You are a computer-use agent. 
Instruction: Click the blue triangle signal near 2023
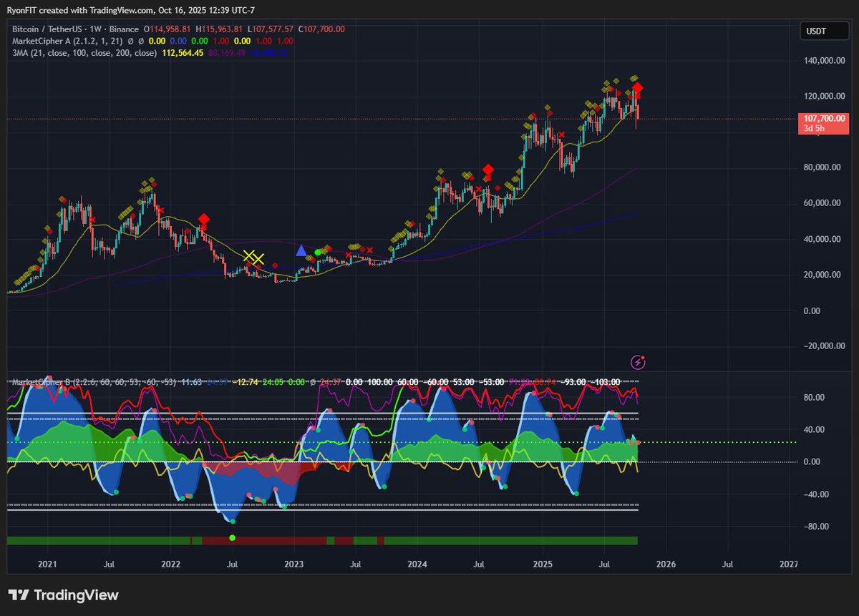tap(301, 251)
